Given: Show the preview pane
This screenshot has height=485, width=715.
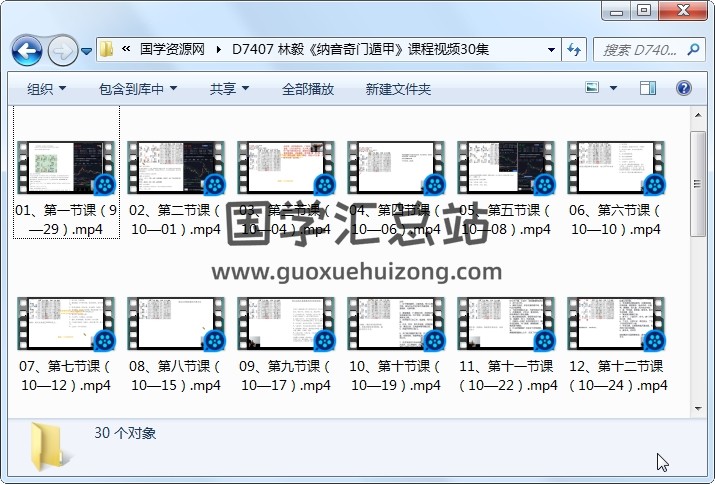Looking at the screenshot, I should point(647,89).
